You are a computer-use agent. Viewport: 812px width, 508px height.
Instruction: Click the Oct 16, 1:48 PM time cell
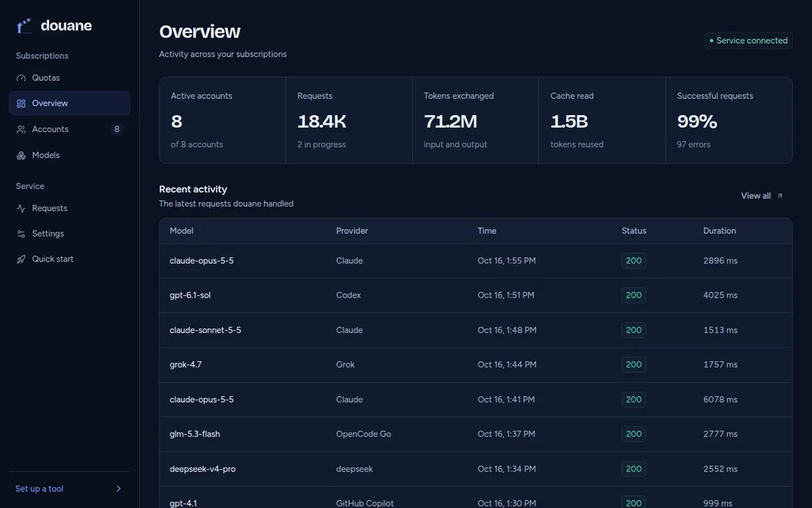tap(507, 330)
